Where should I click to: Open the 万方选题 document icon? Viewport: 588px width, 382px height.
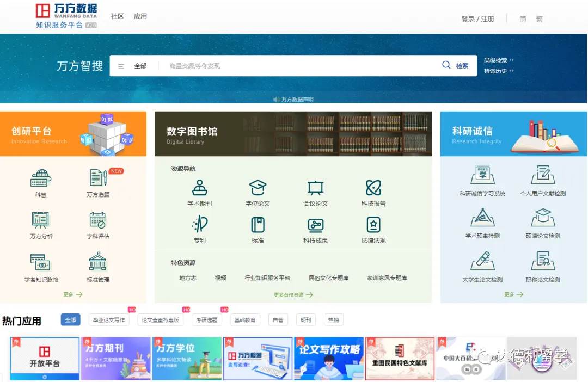click(x=98, y=177)
